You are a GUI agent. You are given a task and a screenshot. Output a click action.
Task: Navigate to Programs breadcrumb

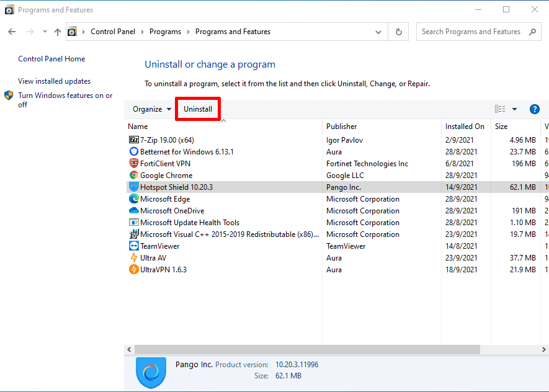click(x=165, y=32)
